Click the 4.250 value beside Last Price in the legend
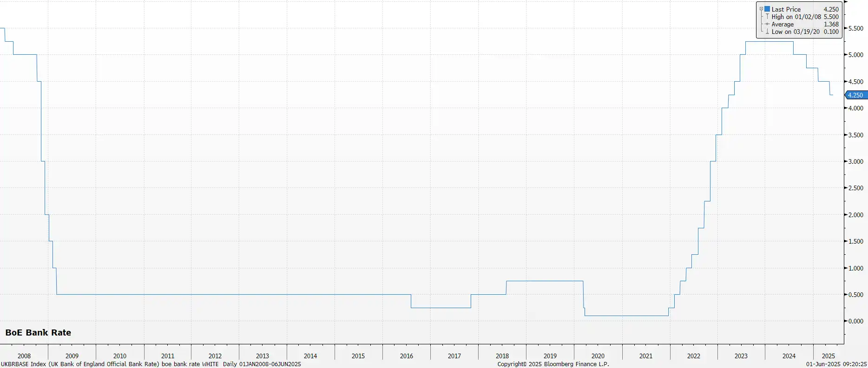 [831, 9]
